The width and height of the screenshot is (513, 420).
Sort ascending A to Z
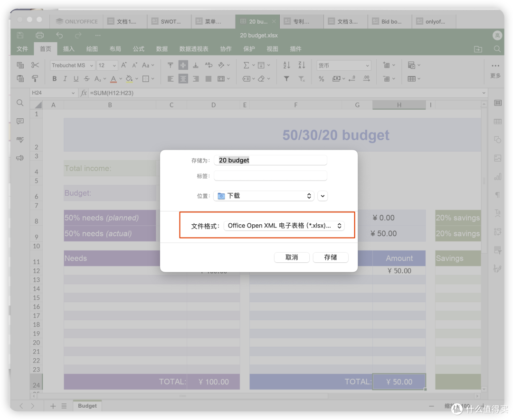(x=286, y=65)
